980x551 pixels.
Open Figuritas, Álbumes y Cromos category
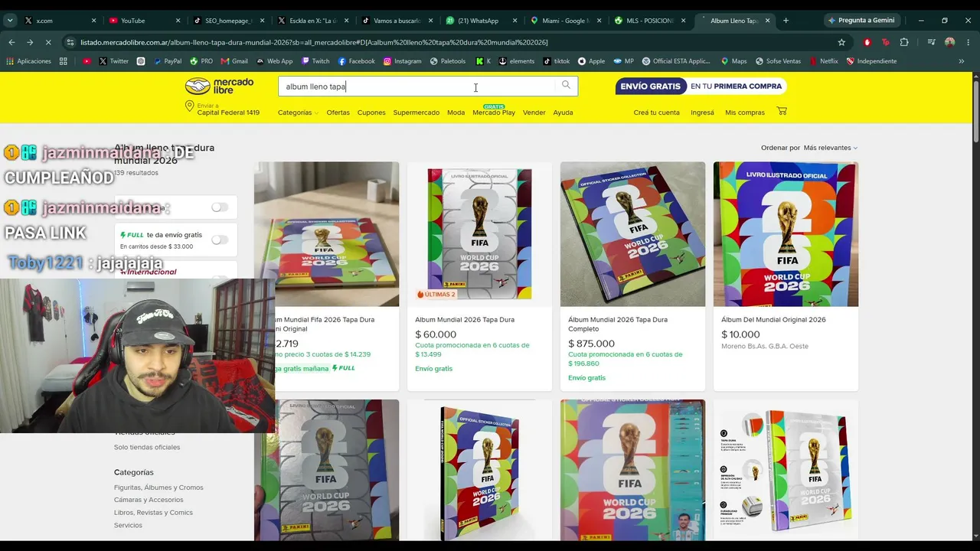[x=158, y=487]
